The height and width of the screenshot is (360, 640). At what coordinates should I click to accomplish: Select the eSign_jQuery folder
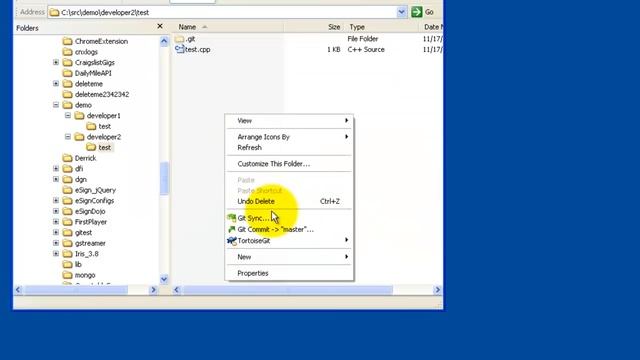95,190
